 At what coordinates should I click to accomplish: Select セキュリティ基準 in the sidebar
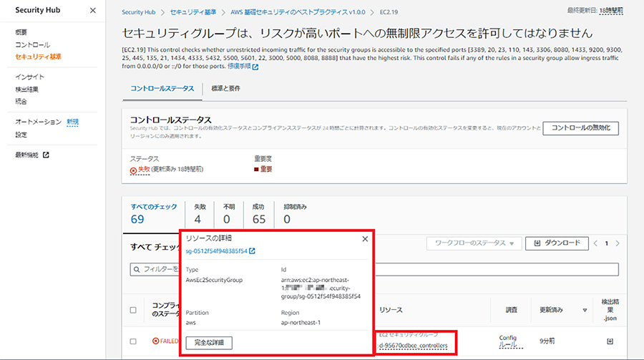[x=38, y=57]
